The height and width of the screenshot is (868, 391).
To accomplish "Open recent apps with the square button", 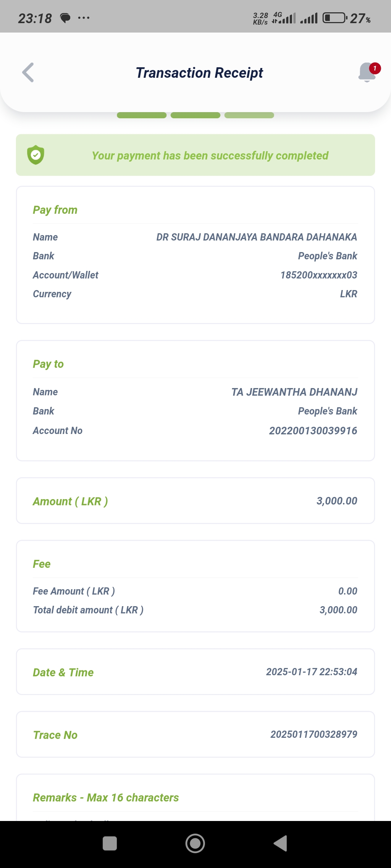I will click(110, 843).
